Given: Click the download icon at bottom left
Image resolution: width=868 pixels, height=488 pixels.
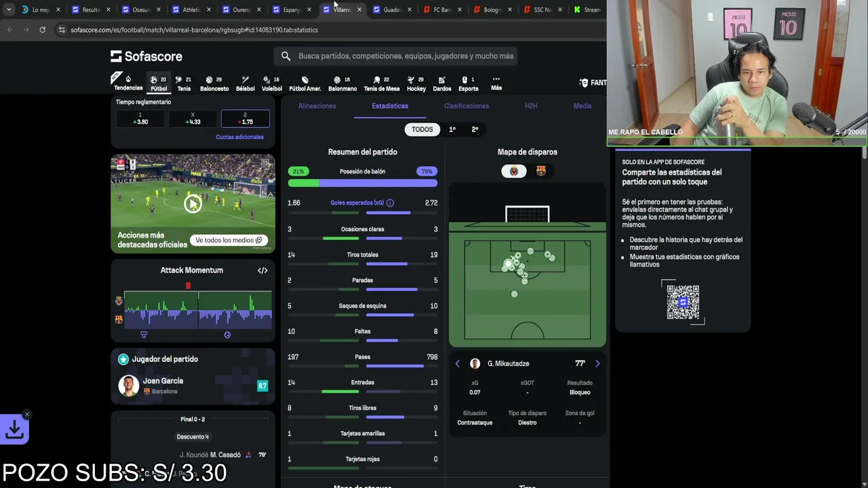Looking at the screenshot, I should point(15,429).
